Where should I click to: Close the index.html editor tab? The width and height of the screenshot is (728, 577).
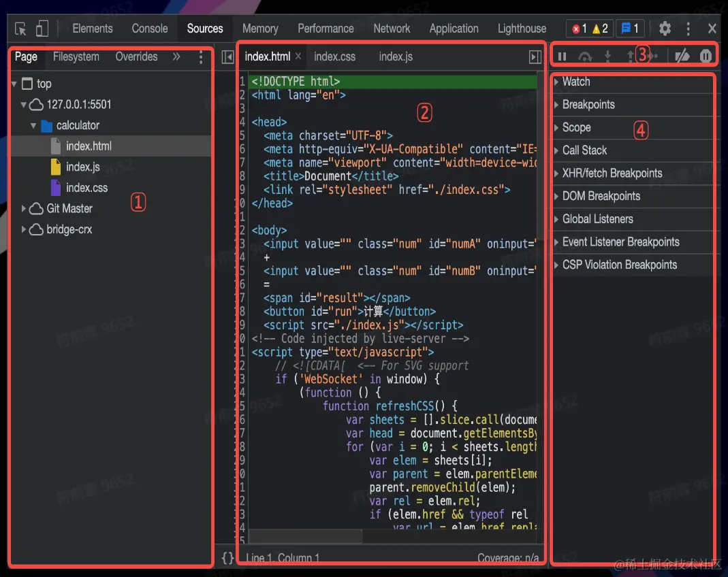click(298, 56)
